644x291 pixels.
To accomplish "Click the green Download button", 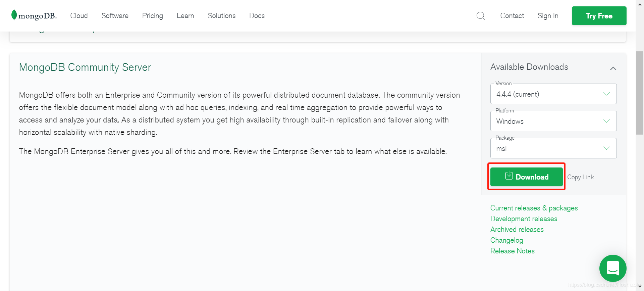I will click(x=527, y=177).
